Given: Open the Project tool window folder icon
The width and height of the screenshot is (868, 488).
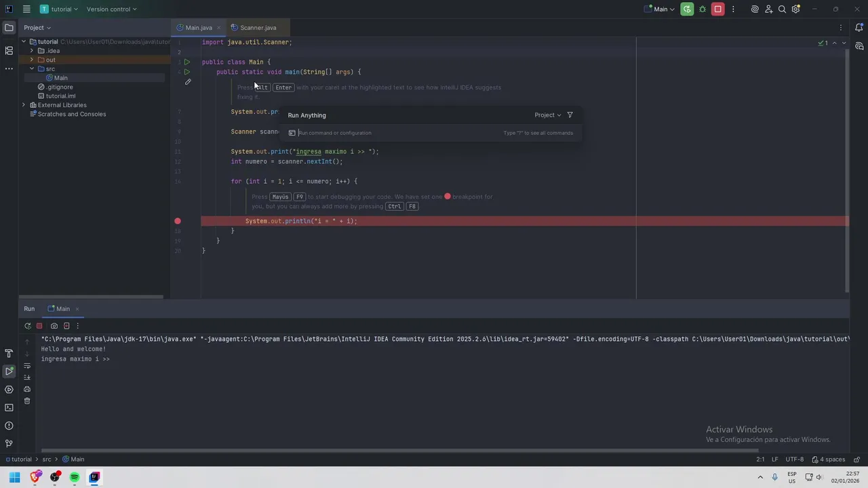Looking at the screenshot, I should [x=9, y=28].
